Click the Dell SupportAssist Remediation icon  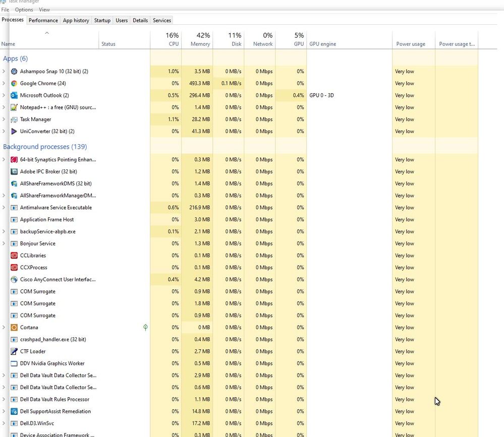coord(14,411)
